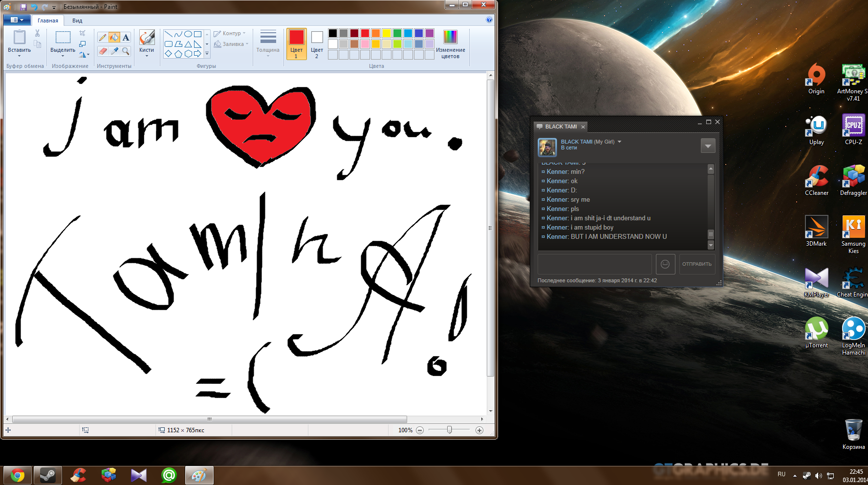Screen dimensions: 868x485
Task: Click the Save icon in quick access toolbar
Action: [x=23, y=7]
